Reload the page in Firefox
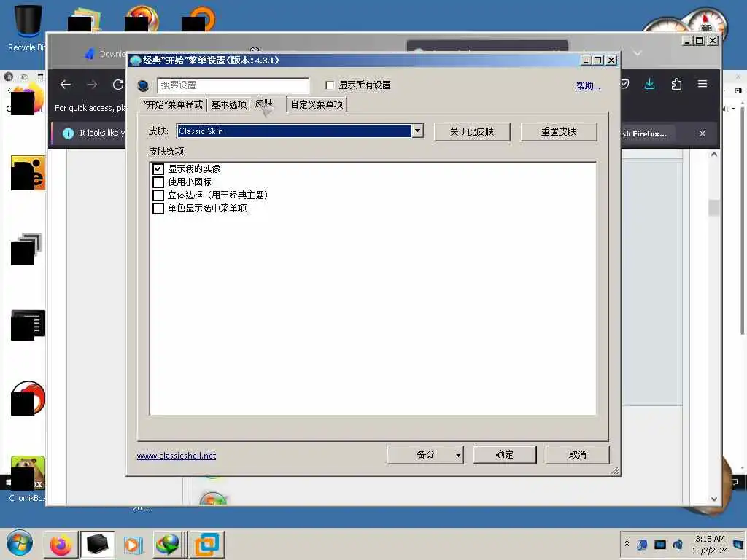Image resolution: width=747 pixels, height=560 pixels. 118,85
